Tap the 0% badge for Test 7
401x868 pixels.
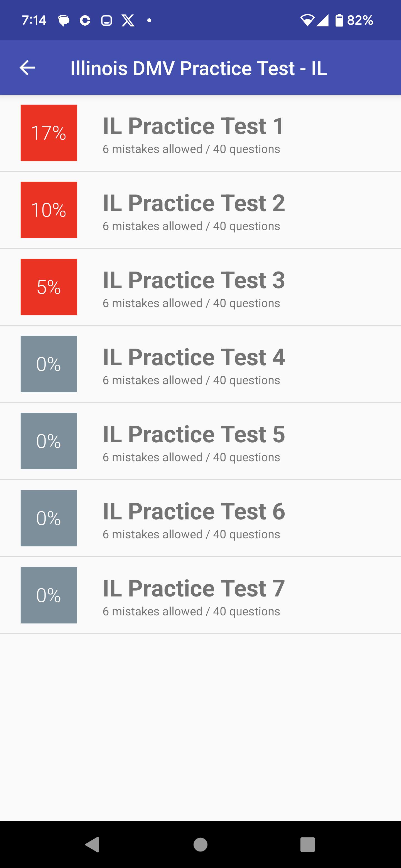click(x=49, y=595)
